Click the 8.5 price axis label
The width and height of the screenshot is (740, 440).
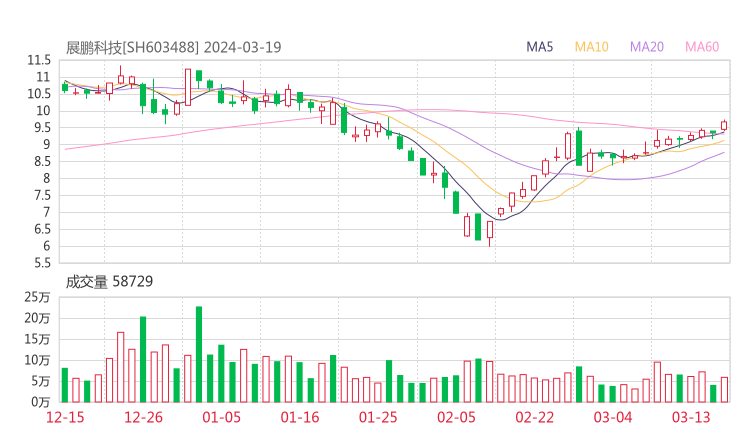[x=41, y=161]
